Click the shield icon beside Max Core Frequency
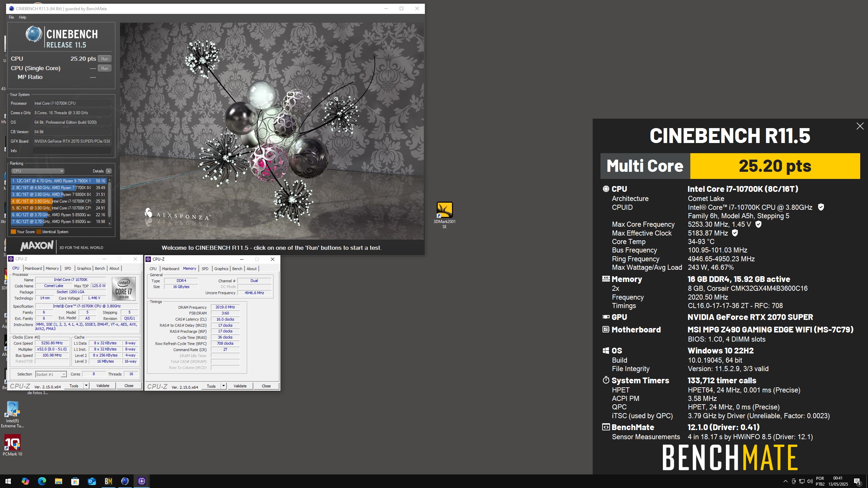Image resolution: width=868 pixels, height=488 pixels. click(x=758, y=224)
